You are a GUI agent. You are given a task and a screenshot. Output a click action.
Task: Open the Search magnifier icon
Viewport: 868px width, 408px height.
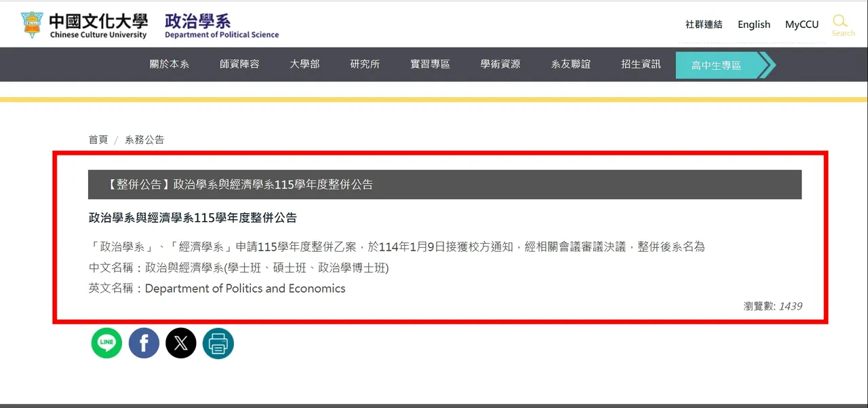(842, 22)
